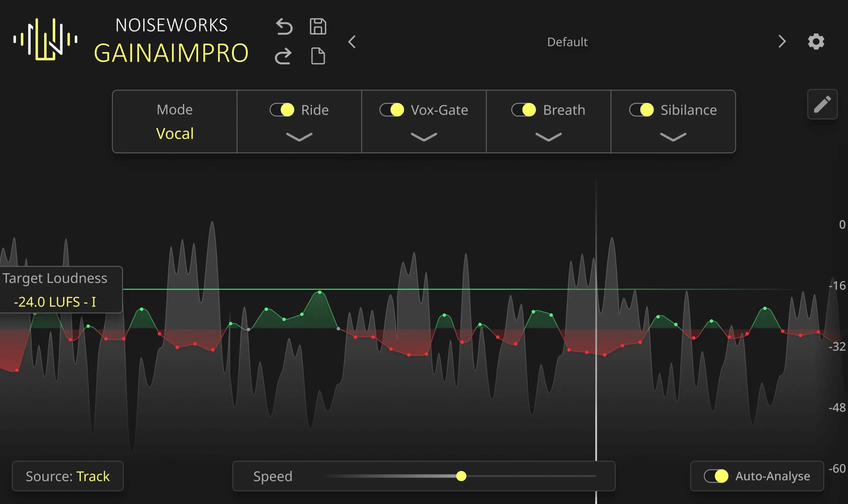
Task: Click the Default preset name
Action: [567, 42]
